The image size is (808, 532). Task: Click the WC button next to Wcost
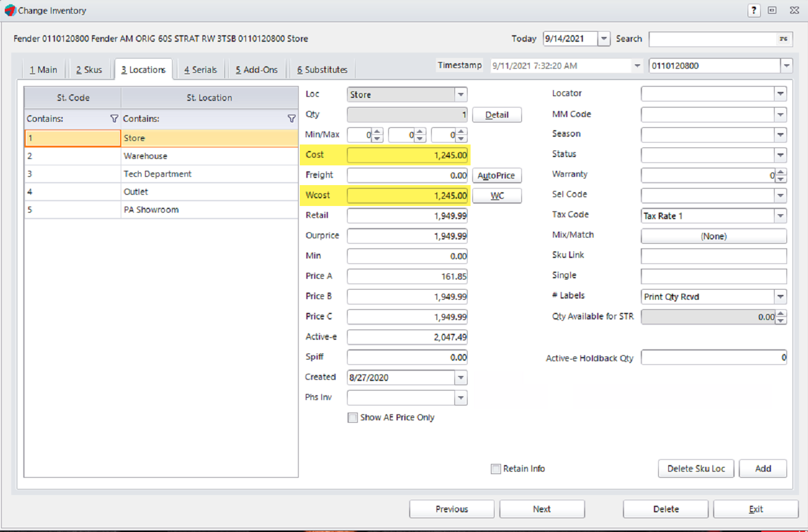497,196
